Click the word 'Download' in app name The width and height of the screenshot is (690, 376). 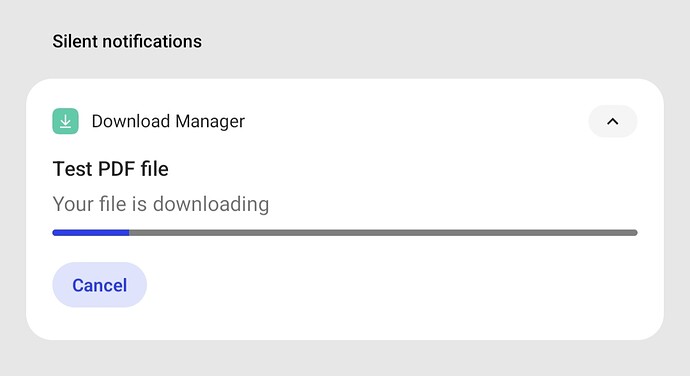tap(131, 121)
